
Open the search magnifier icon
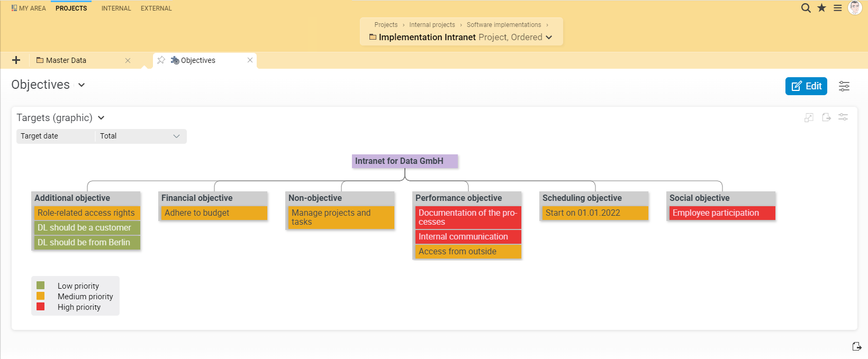pos(806,8)
